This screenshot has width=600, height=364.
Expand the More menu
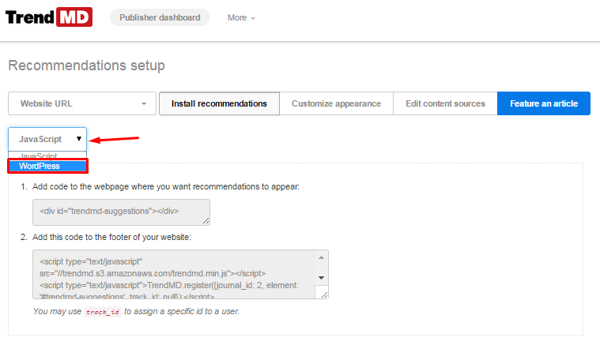coord(241,18)
